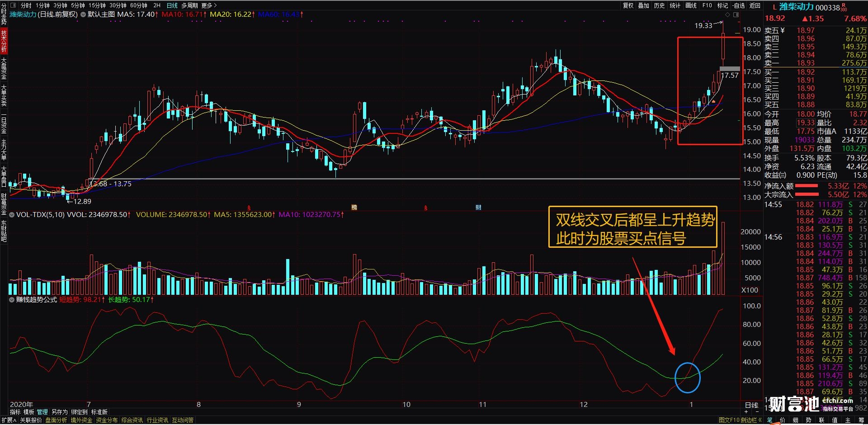Click the 潍柴动力 stock name in quote panel

(x=796, y=7)
